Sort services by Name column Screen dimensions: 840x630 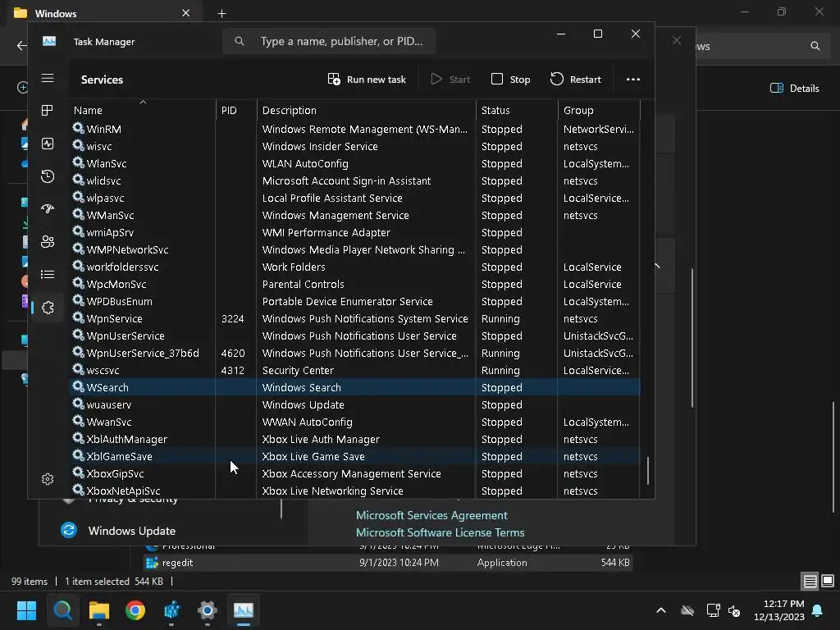coord(142,111)
